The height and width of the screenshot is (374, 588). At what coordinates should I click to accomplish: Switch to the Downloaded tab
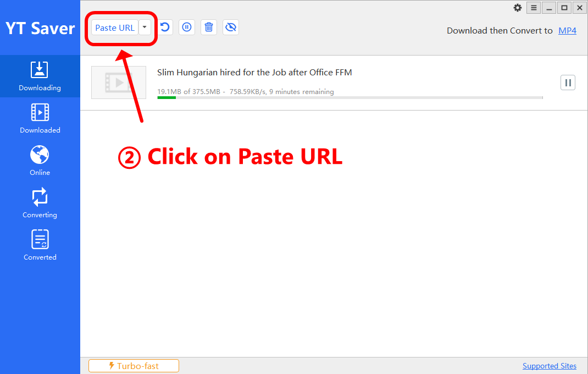click(x=40, y=119)
